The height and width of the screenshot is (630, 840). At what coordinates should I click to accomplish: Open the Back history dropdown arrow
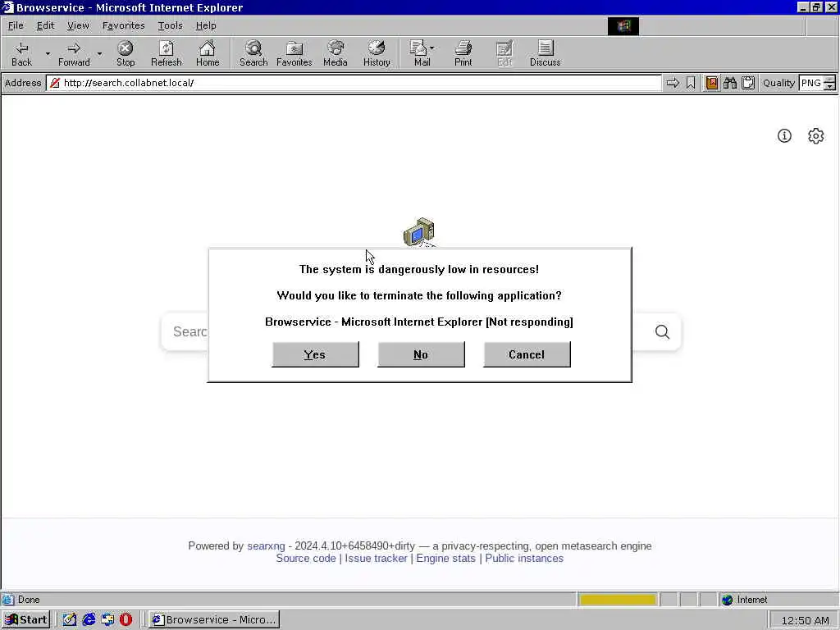point(48,53)
